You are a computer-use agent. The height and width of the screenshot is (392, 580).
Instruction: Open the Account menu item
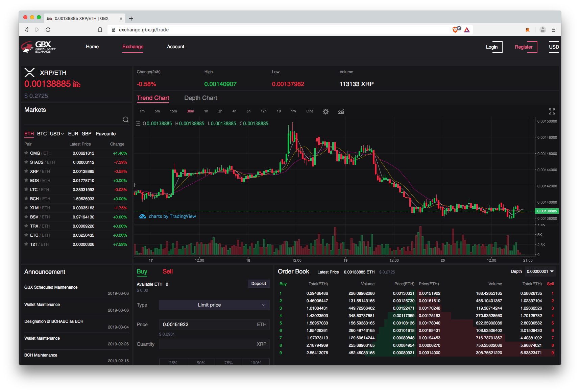175,47
